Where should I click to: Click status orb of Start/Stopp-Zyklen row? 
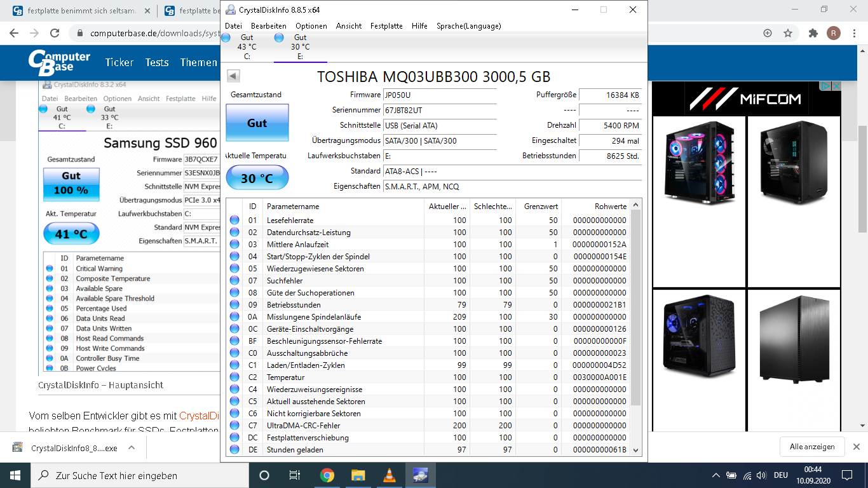click(x=234, y=257)
